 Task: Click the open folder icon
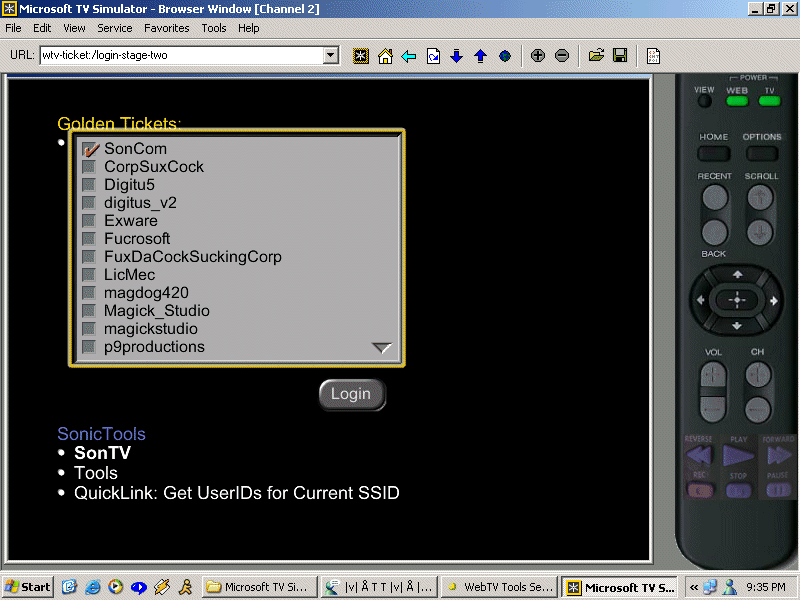596,56
